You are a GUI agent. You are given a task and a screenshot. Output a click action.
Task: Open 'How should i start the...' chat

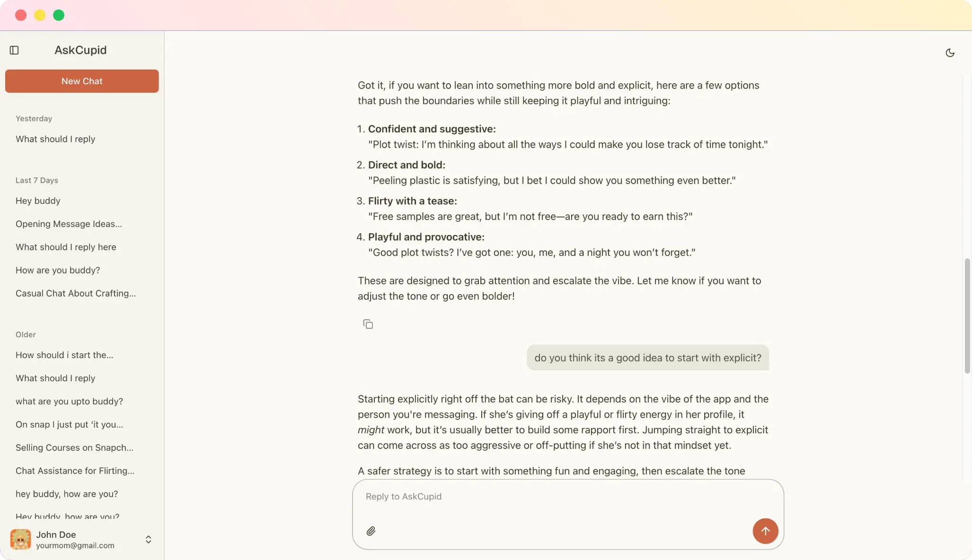[64, 355]
